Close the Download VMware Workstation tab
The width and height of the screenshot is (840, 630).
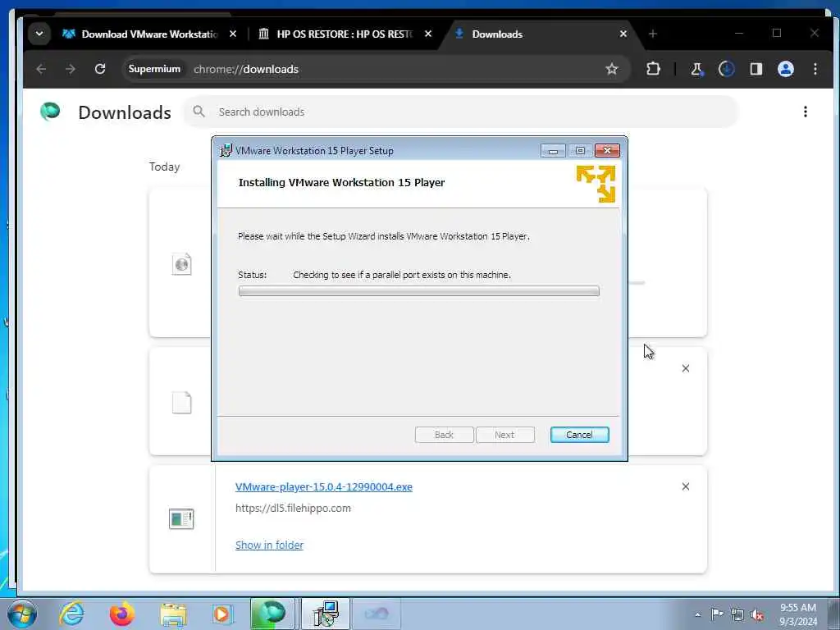(232, 34)
